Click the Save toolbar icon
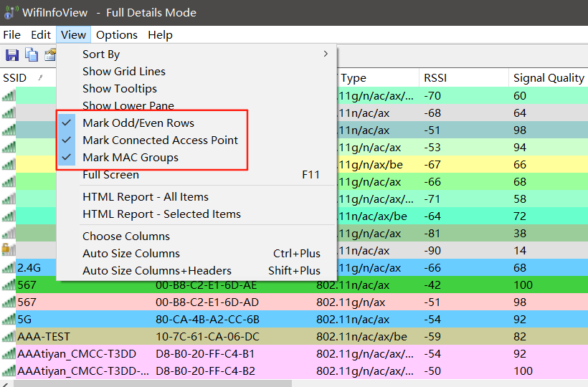This screenshot has height=387, width=588. (x=12, y=55)
